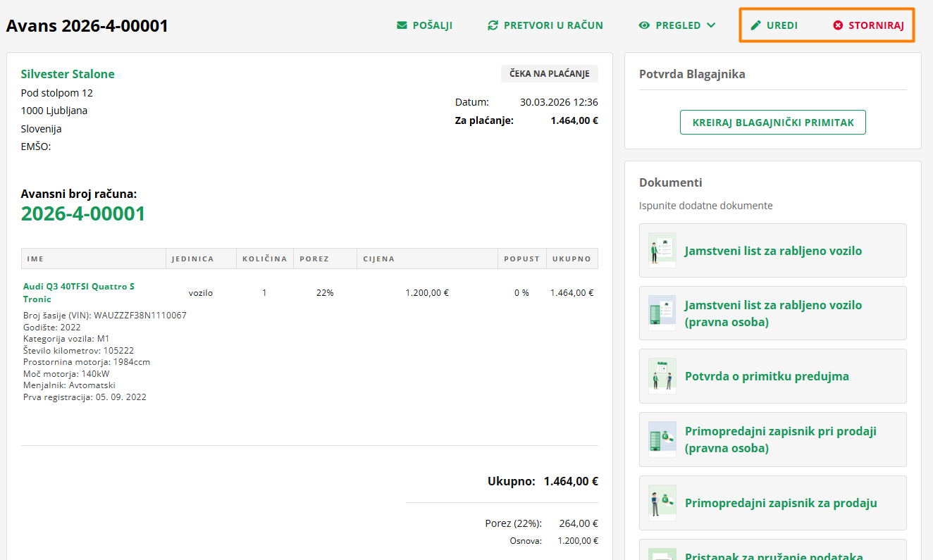Click the Potvrda Blagajnika panel heading
This screenshot has width=933, height=560.
692,74
